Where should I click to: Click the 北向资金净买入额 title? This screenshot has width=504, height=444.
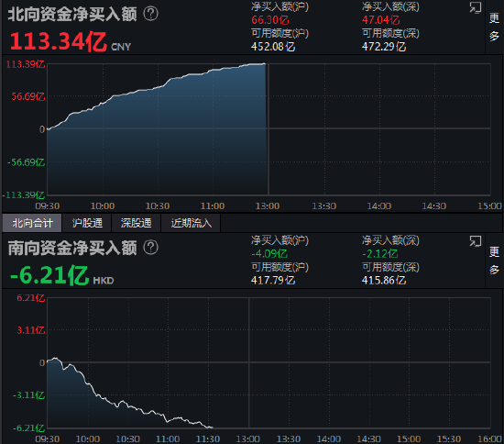coord(72,14)
